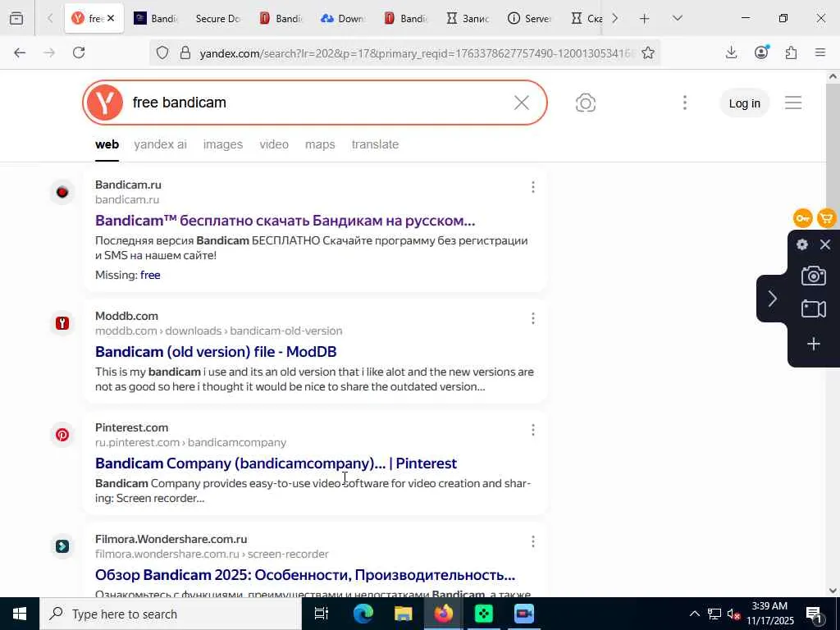This screenshot has width=840, height=630.
Task: Collapse the recorder widget with the chevron arrow
Action: pyautogui.click(x=772, y=299)
